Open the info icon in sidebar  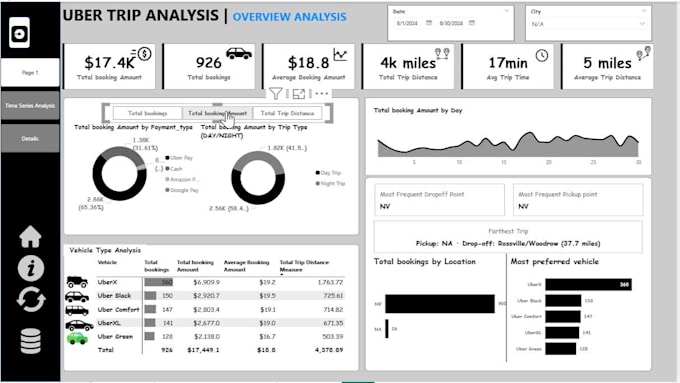(30, 268)
